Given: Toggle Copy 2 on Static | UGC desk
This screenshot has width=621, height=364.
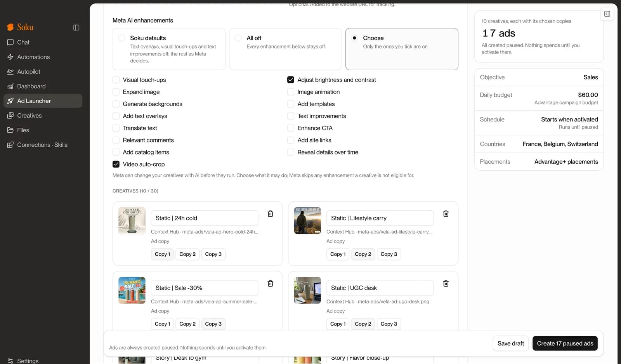Looking at the screenshot, I should coord(363,324).
